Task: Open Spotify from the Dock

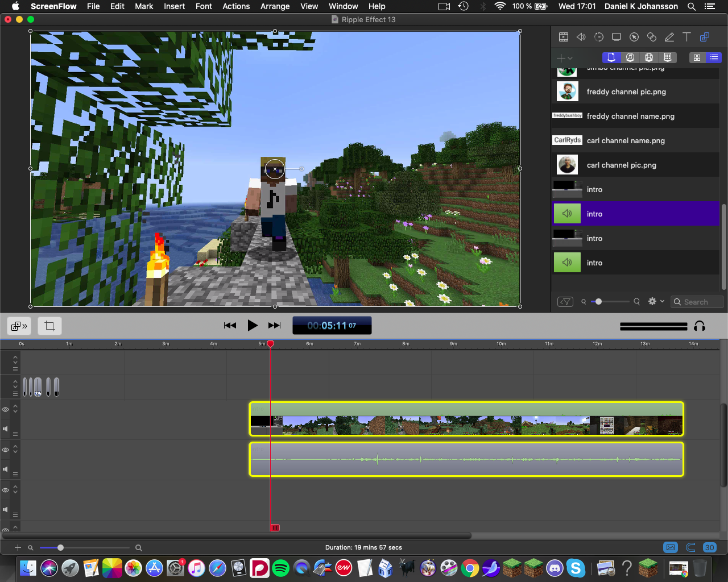Action: (280, 567)
